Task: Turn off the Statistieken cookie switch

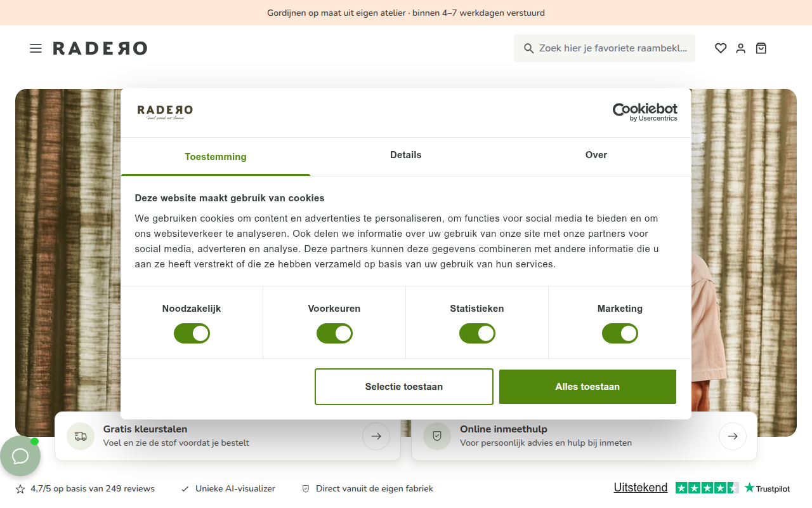Action: pos(477,333)
